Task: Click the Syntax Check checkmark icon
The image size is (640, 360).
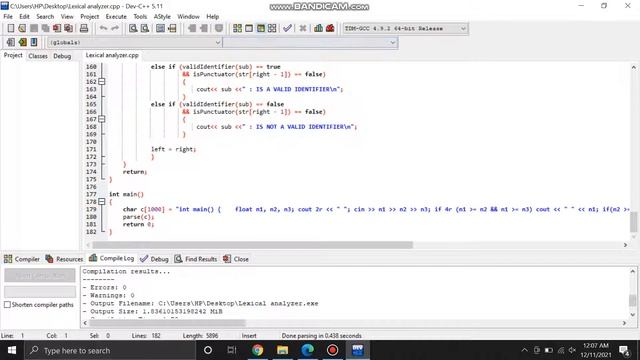Action: coord(287,28)
